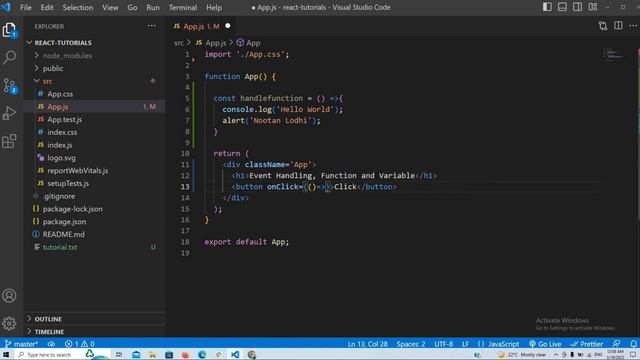This screenshot has width=640, height=360.
Task: Click the editor minimap preview
Action: [x=613, y=54]
